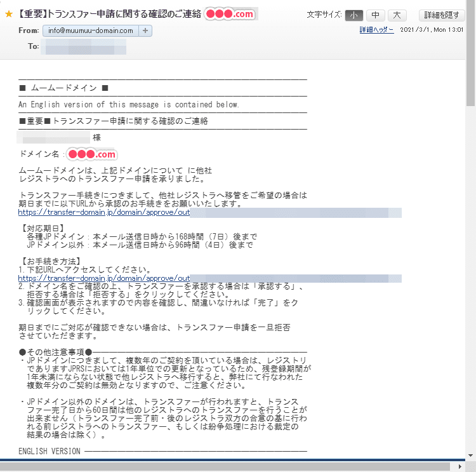Select small font size 小

[354, 15]
